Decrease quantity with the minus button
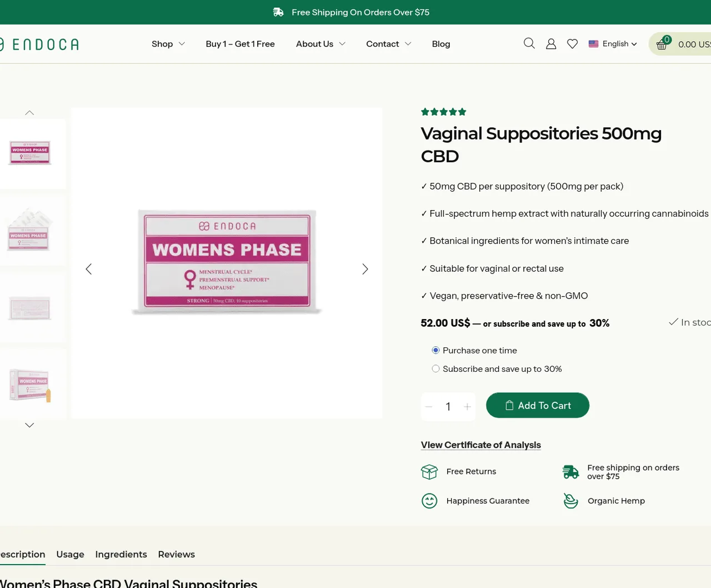Screen dimensions: 711x588 click(x=429, y=407)
